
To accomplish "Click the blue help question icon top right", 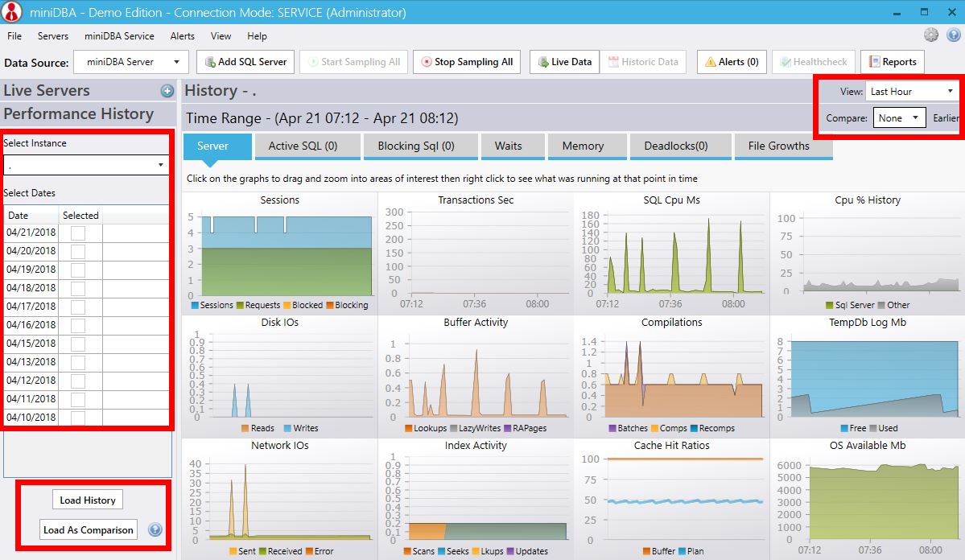I will pyautogui.click(x=953, y=35).
